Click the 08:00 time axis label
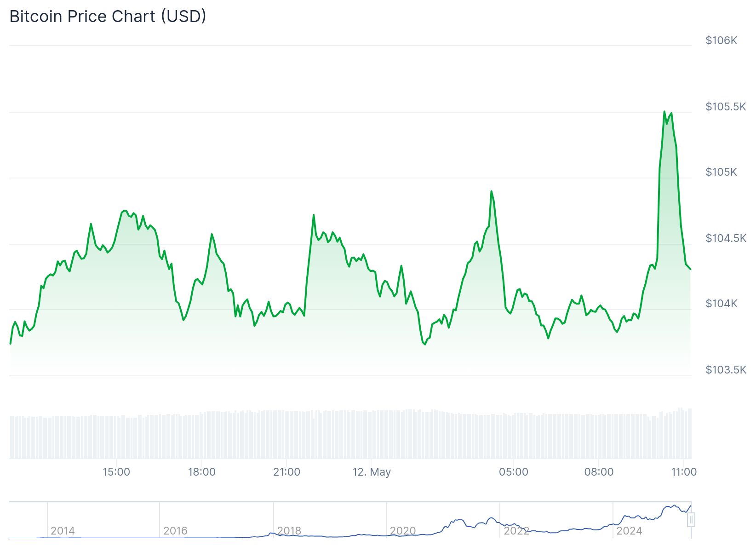This screenshot has height=552, width=756. tap(599, 472)
